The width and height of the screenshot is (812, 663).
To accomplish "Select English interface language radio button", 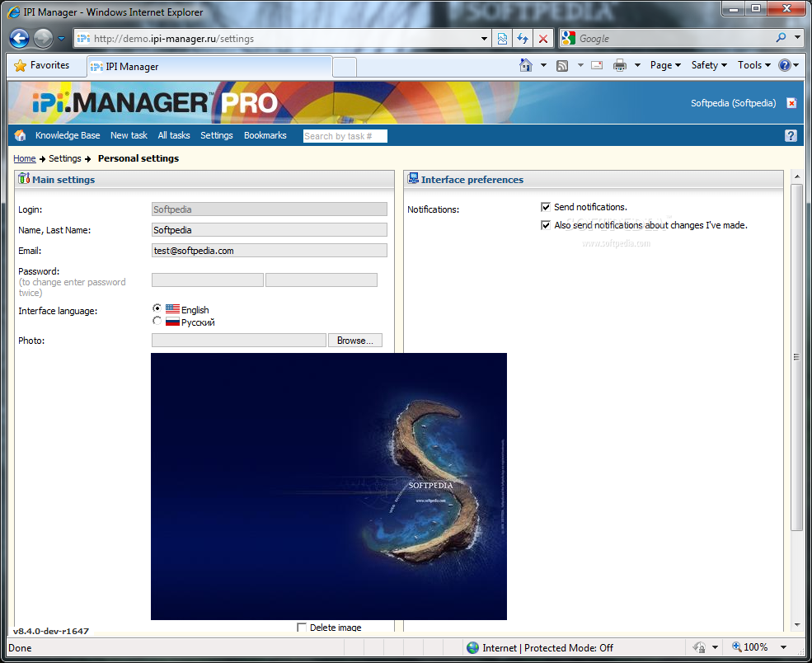I will (x=157, y=308).
